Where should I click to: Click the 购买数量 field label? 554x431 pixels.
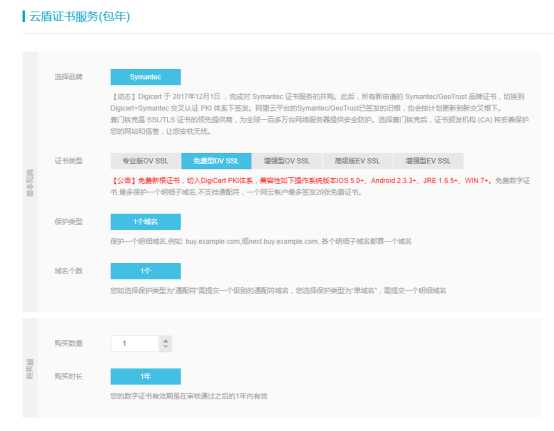tap(69, 343)
